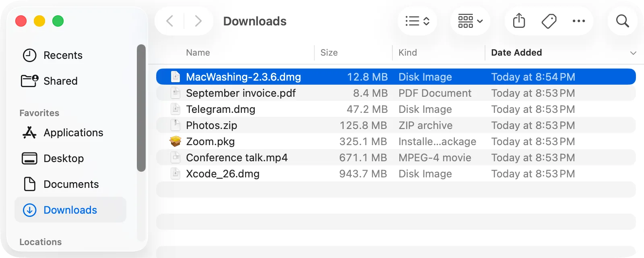This screenshot has height=258, width=644.
Task: Click the Edit Tags icon
Action: 549,21
